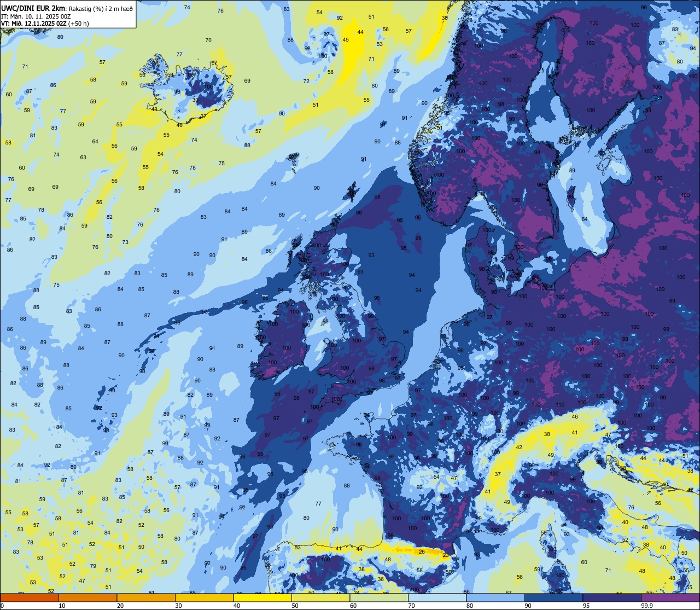This screenshot has width=700, height=610.
Task: Click the legend tick label 90
Action: click(x=528, y=606)
